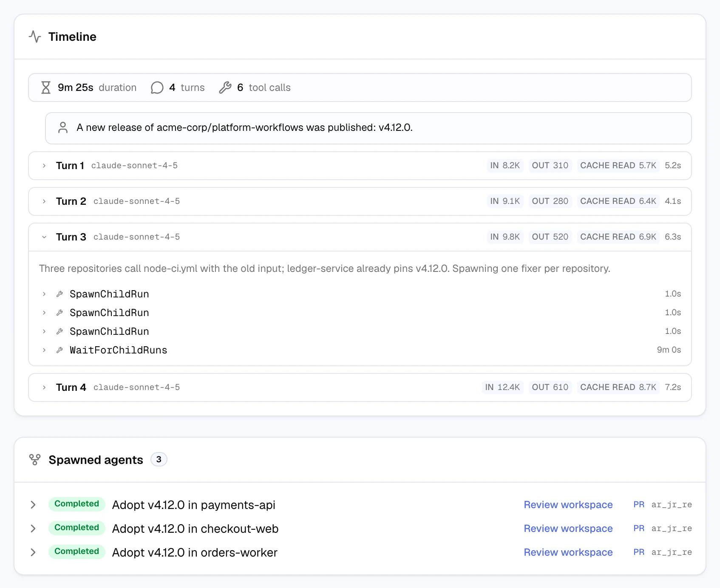The height and width of the screenshot is (588, 720).
Task: Expand the orders-worker agent row
Action: coord(33,552)
